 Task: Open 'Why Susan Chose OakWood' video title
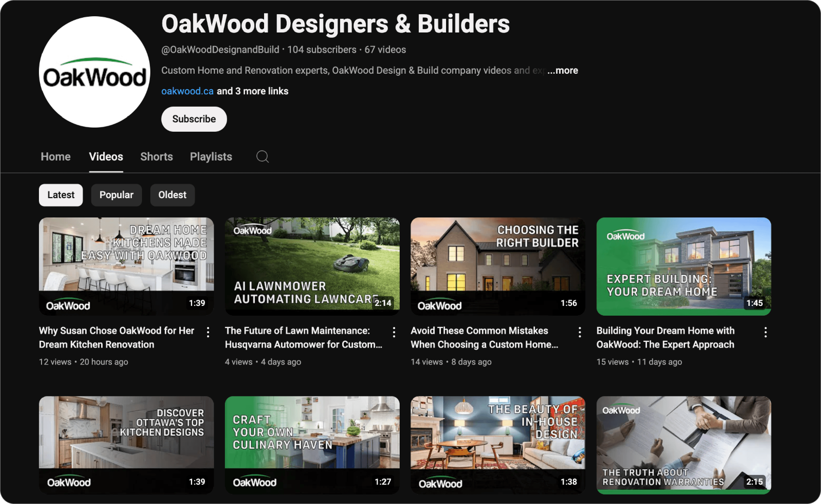click(116, 337)
